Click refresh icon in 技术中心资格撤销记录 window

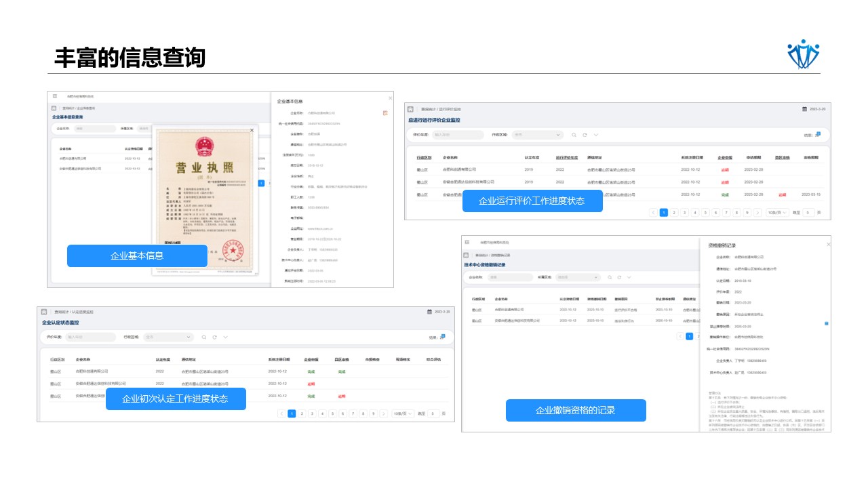619,277
